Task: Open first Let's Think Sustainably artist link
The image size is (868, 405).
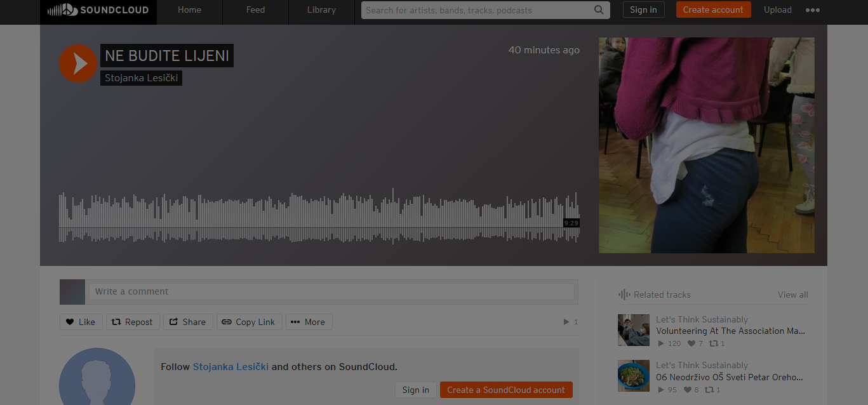Action: (x=702, y=319)
